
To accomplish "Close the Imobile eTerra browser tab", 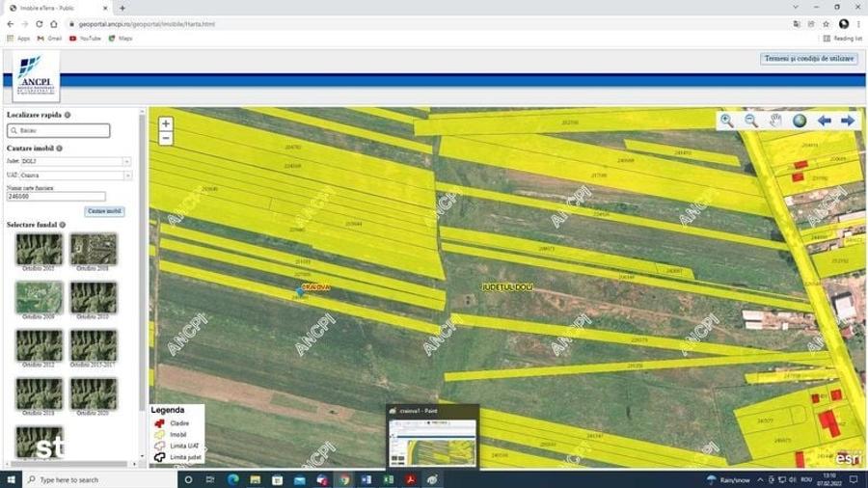I will [106, 9].
